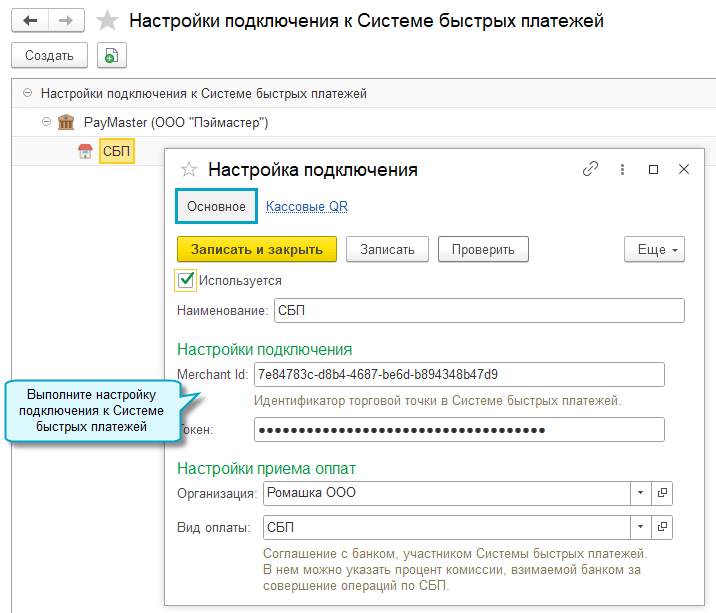Image resolution: width=716 pixels, height=613 pixels.
Task: Click the shop icon beside СБП row
Action: [x=85, y=151]
